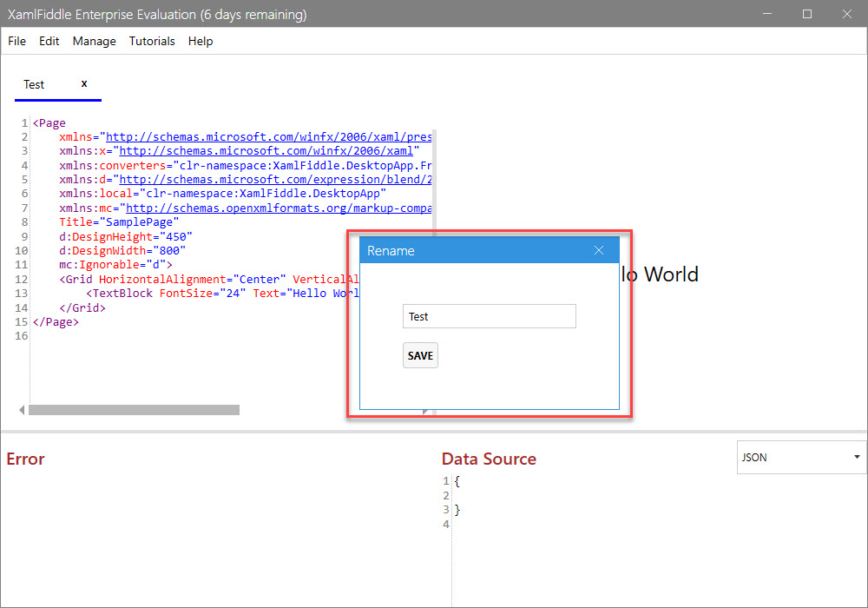Click the d:DesignHeight="450" line
Screen dimensions: 868x608
tap(126, 236)
